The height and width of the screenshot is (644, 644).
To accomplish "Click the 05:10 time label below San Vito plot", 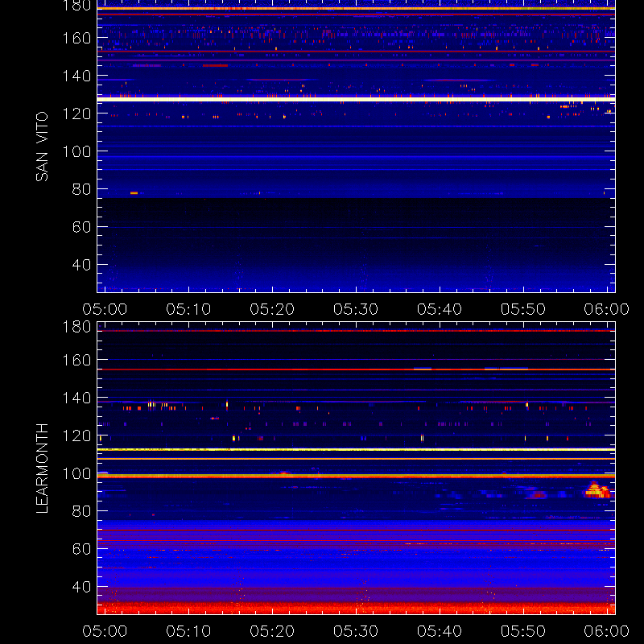I will coord(188,309).
